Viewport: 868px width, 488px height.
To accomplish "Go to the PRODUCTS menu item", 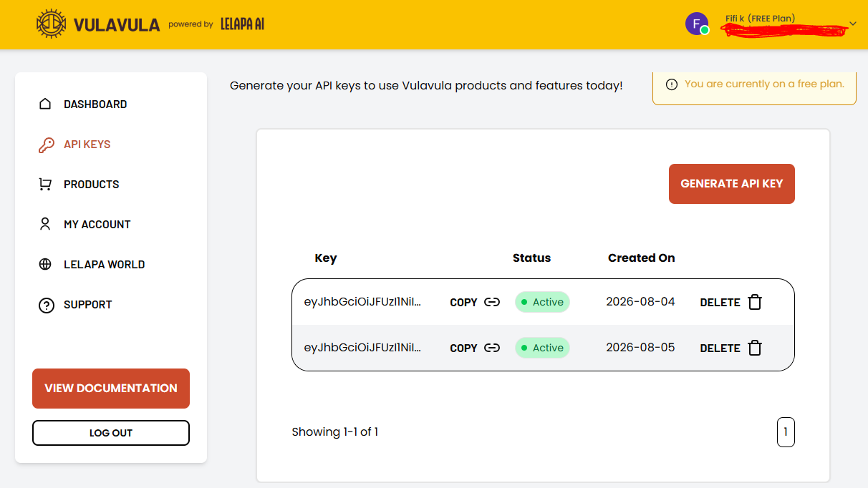I will tap(92, 185).
